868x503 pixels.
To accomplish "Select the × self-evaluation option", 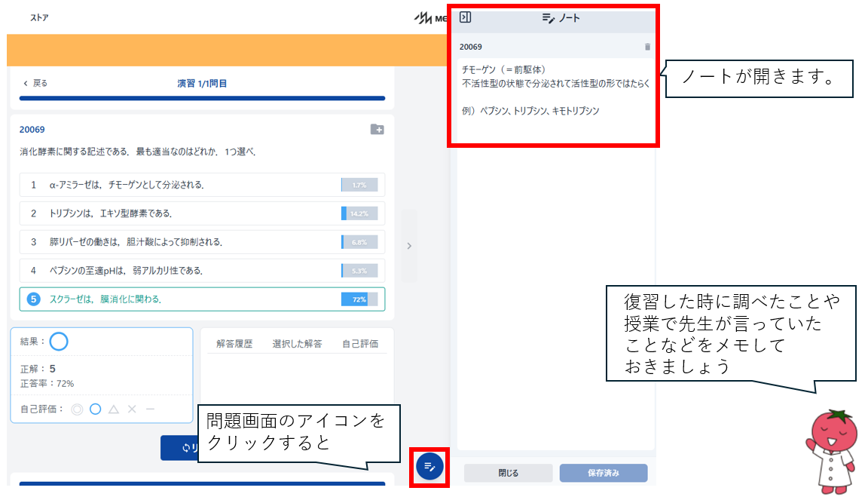I will coord(132,409).
